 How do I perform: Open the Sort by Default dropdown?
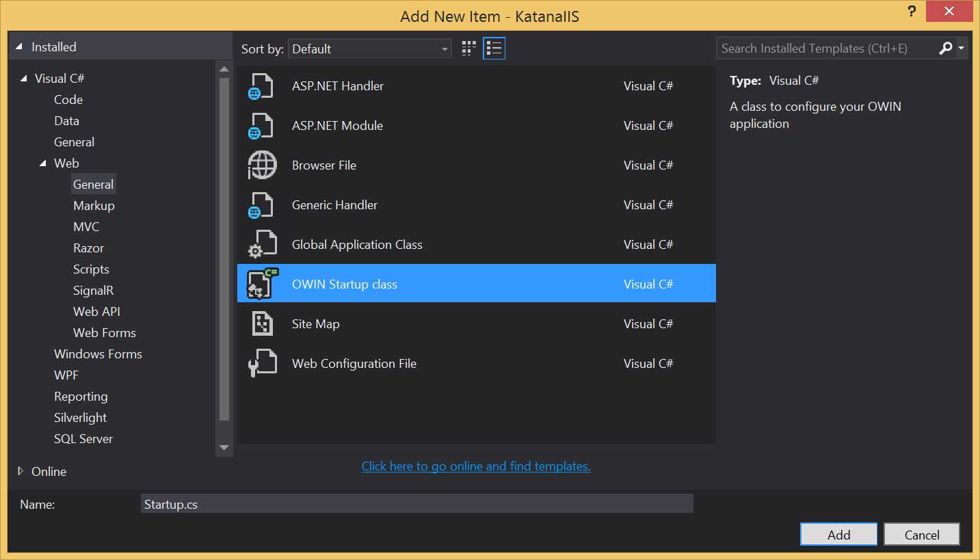click(369, 49)
